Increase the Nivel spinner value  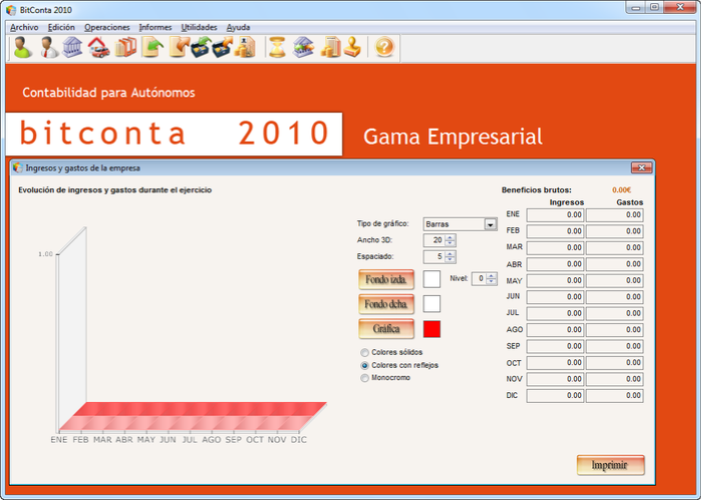point(491,275)
